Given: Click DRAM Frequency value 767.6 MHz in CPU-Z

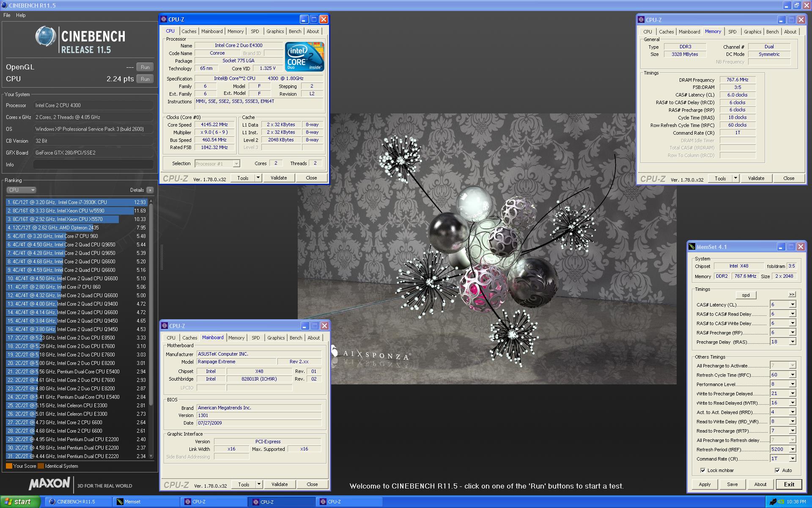Looking at the screenshot, I should point(738,80).
